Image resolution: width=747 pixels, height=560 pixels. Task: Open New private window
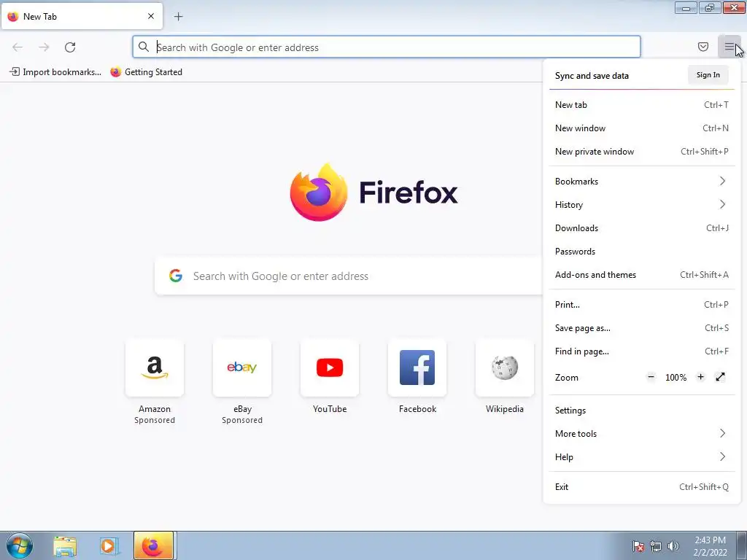pos(642,152)
